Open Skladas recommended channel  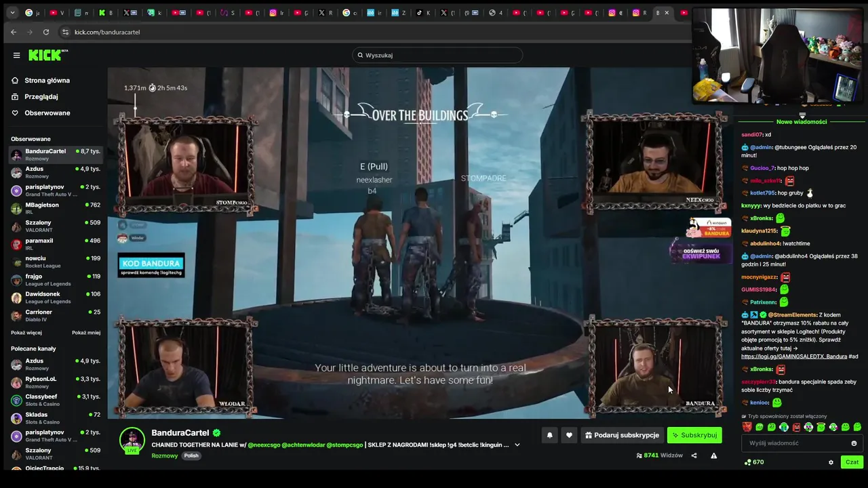pyautogui.click(x=56, y=418)
